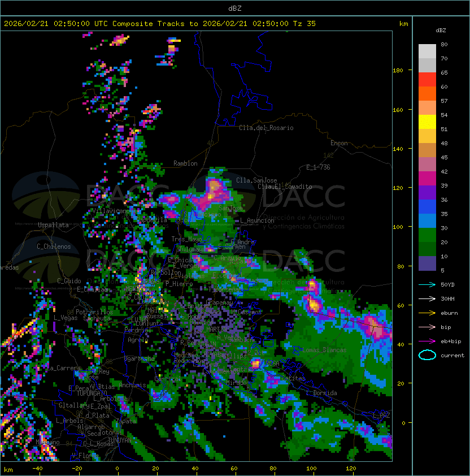Click the C_Guido place label
This screenshot has width=470, height=476.
(x=69, y=281)
